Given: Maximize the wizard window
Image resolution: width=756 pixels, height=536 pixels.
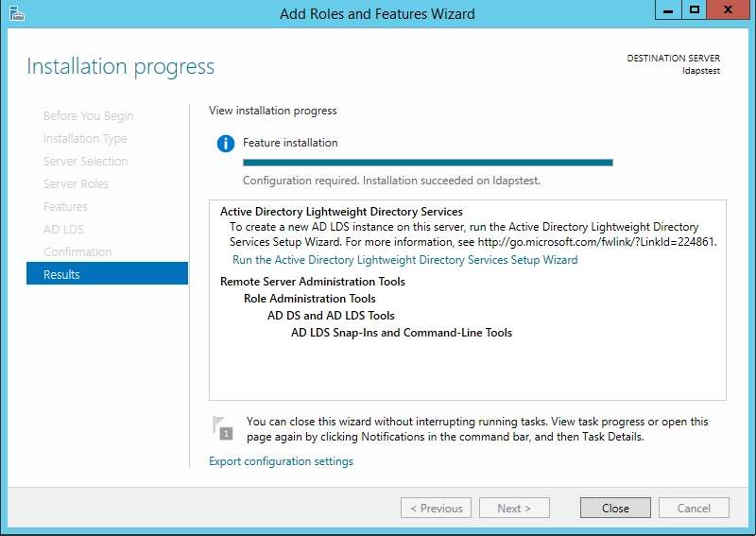Looking at the screenshot, I should click(695, 10).
